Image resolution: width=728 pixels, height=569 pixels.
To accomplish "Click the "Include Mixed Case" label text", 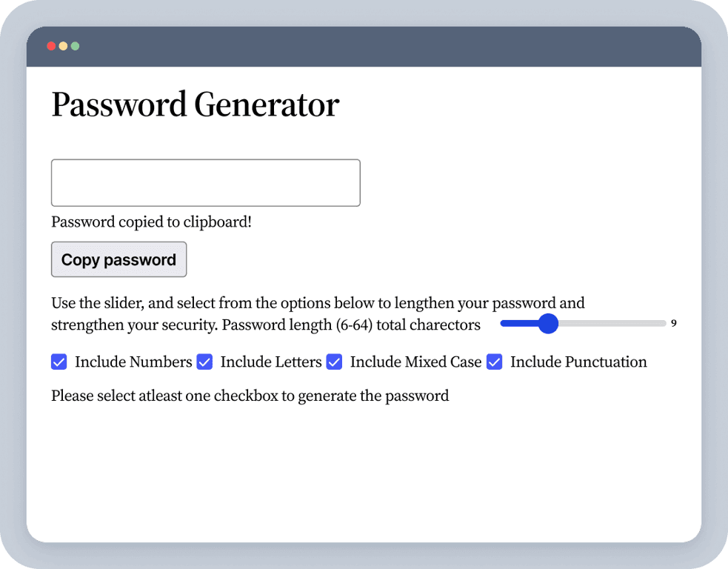I will (415, 362).
